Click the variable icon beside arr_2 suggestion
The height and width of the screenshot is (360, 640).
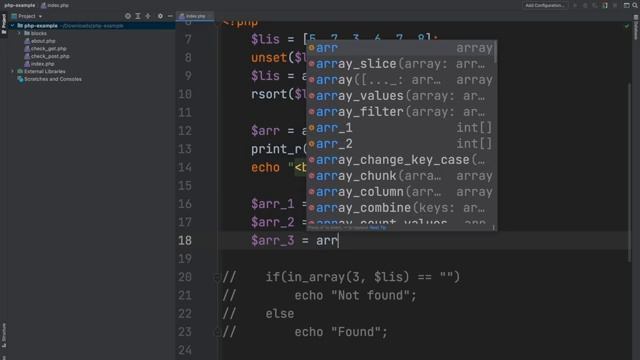click(x=311, y=144)
